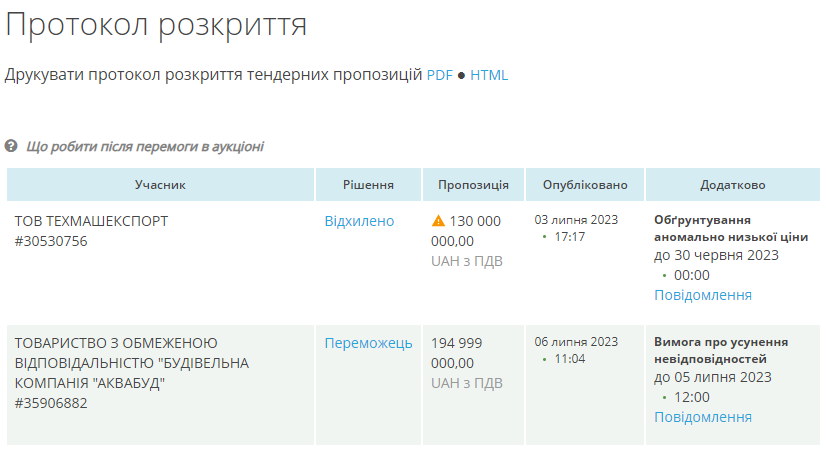The height and width of the screenshot is (458, 826).
Task: Click the Переможець decision link
Action: coord(368,343)
